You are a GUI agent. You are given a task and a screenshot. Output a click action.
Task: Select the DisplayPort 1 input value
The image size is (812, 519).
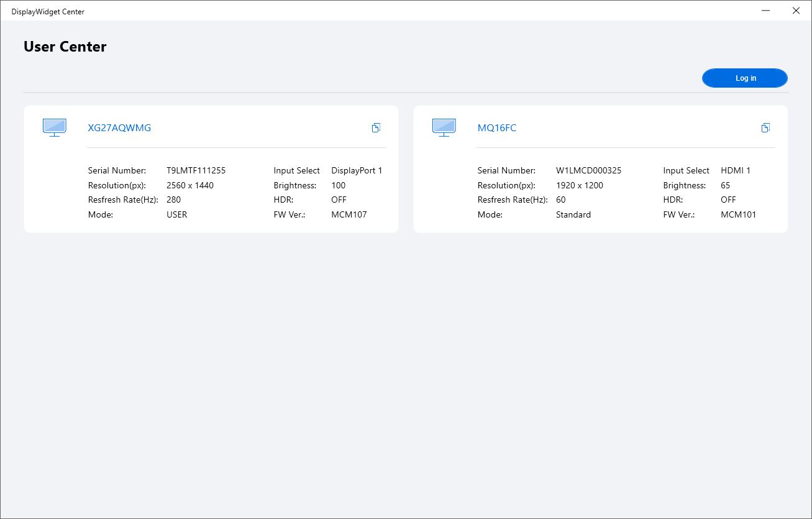(x=357, y=170)
